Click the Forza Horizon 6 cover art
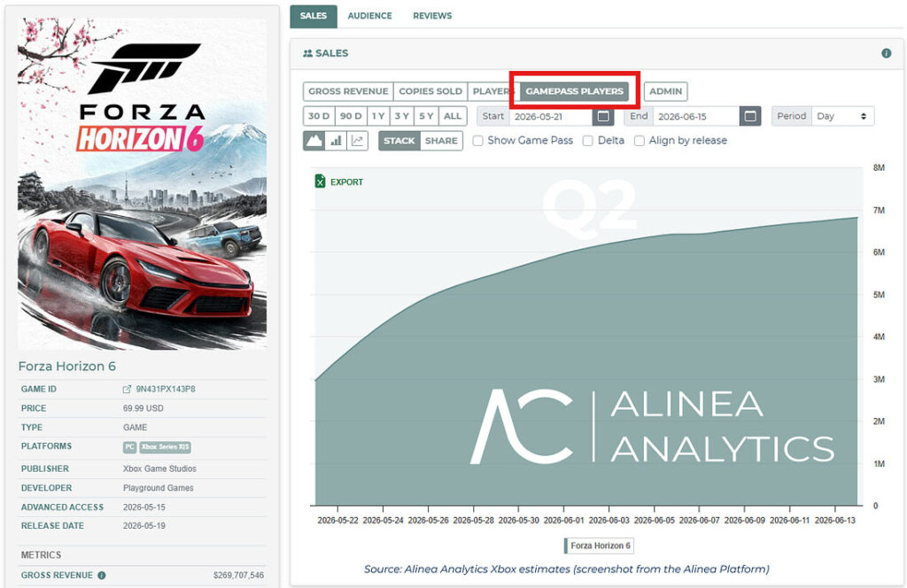907x588 pixels. click(143, 183)
